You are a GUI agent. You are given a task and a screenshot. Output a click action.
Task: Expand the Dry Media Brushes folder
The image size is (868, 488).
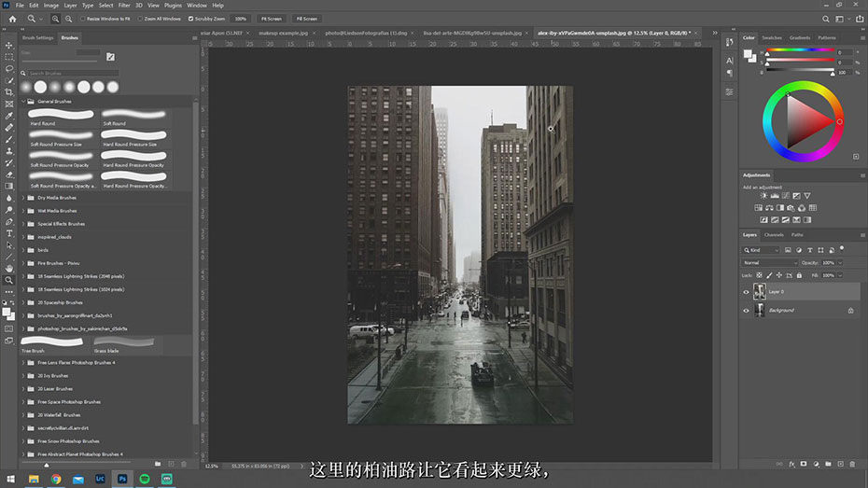click(23, 198)
